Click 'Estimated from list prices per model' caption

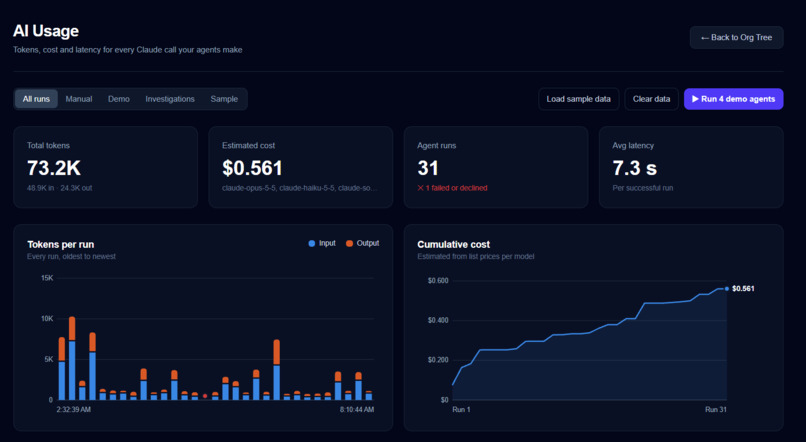475,256
